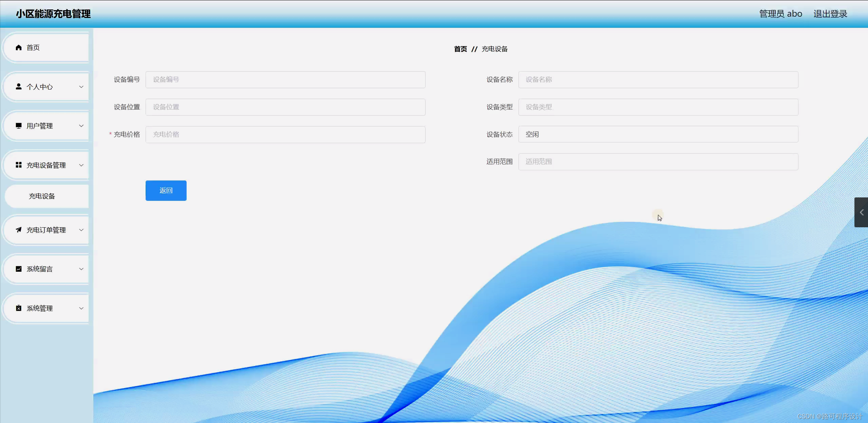Expand the 系统管理 menu section

pyautogui.click(x=81, y=308)
